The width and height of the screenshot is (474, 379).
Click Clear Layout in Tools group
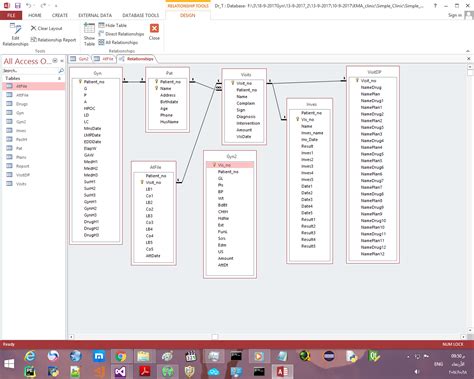tap(46, 28)
